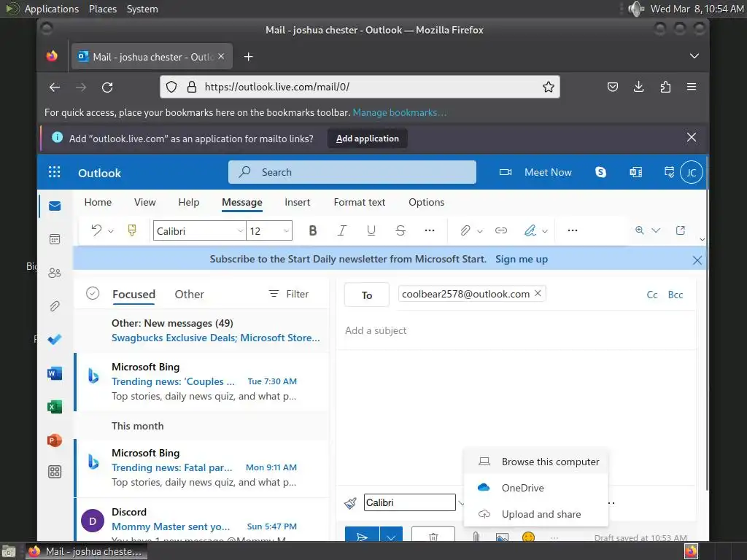This screenshot has height=560, width=747.
Task: Choose OneDrive from attach menu
Action: click(536, 488)
